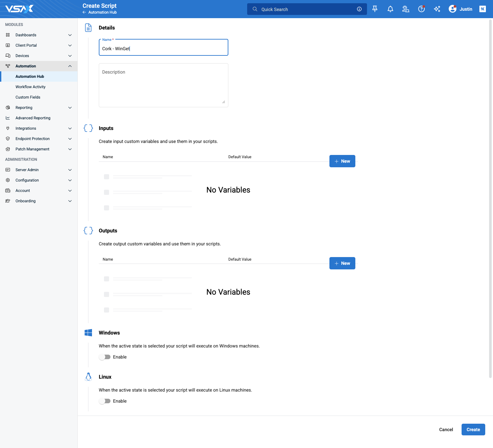Viewport: 493px width, 448px height.
Task: Focus the Quick Search box
Action: tap(307, 9)
